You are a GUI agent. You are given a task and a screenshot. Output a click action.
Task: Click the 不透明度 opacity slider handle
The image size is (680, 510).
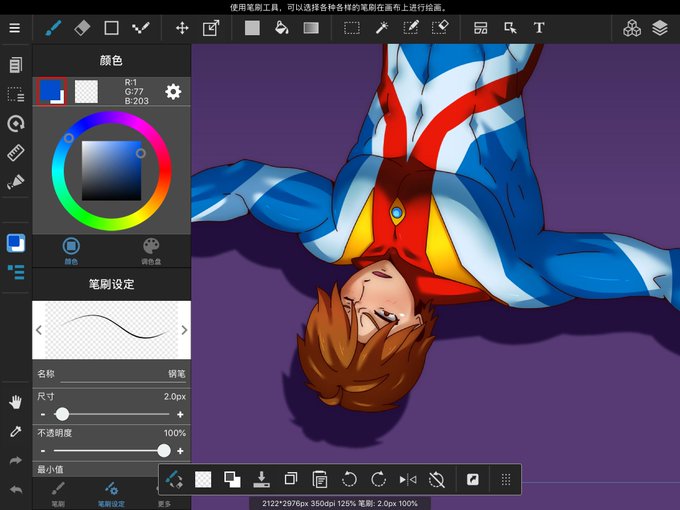[x=163, y=451]
